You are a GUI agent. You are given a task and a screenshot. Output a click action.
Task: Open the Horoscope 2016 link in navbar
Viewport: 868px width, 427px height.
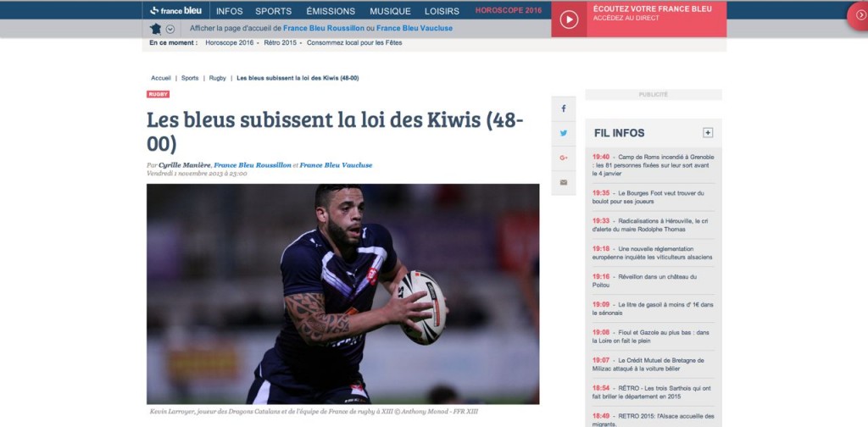coord(509,10)
